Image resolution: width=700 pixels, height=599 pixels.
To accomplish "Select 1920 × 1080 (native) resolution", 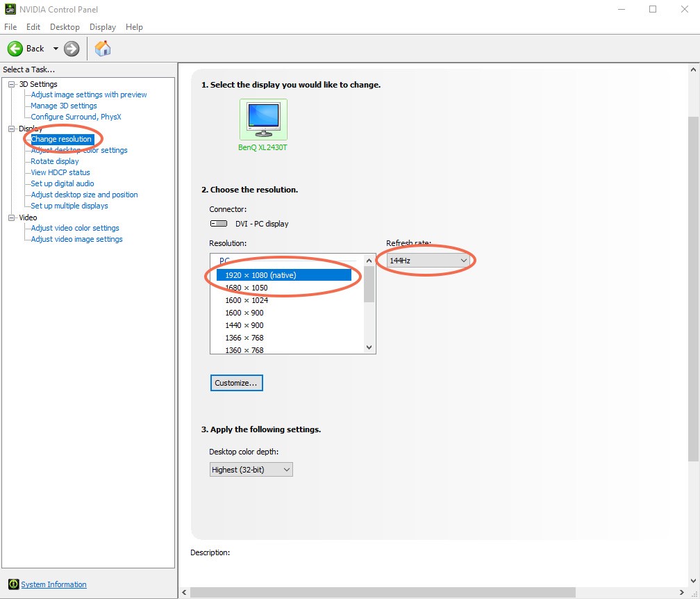I will point(284,275).
